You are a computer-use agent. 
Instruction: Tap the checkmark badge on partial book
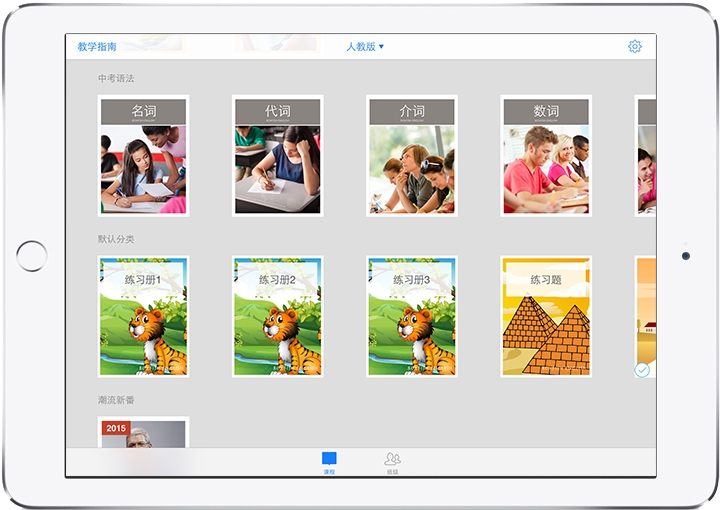click(642, 370)
